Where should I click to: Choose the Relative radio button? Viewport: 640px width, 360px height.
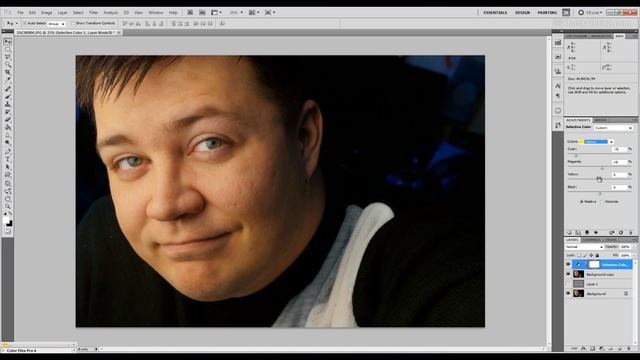582,202
